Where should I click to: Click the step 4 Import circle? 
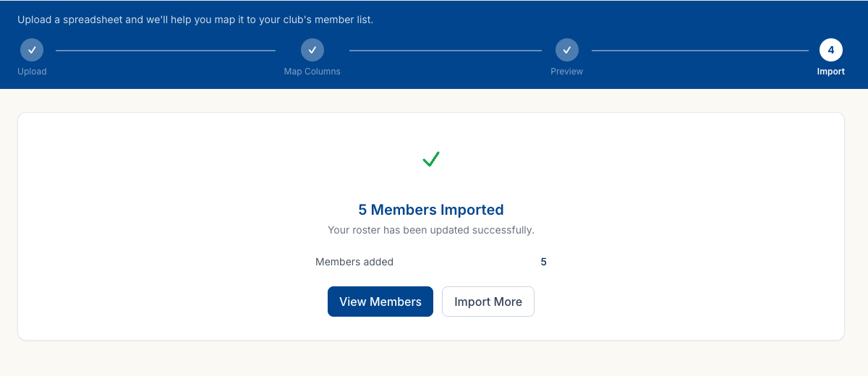click(831, 50)
